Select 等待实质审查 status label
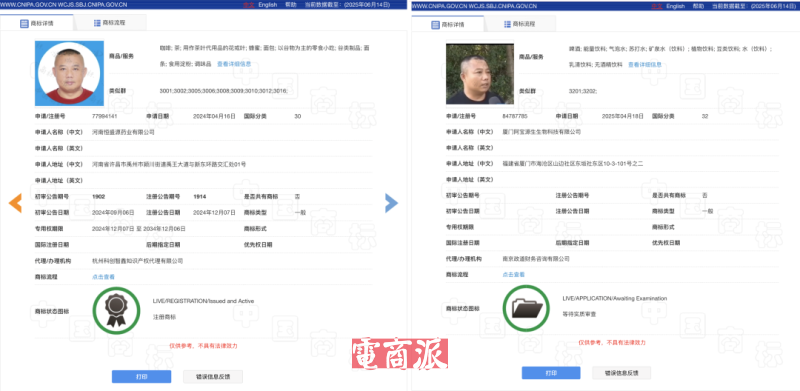Screen dimensions: 800x391 click(579, 314)
